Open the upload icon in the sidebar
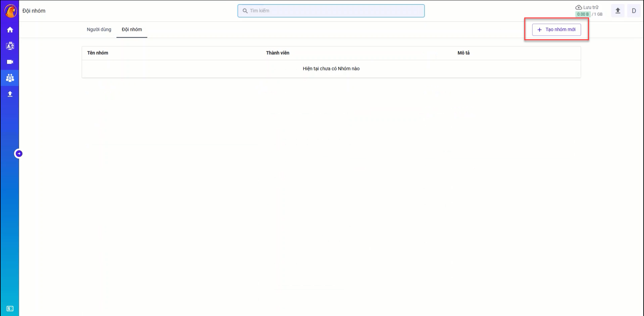The width and height of the screenshot is (644, 316). 10,94
